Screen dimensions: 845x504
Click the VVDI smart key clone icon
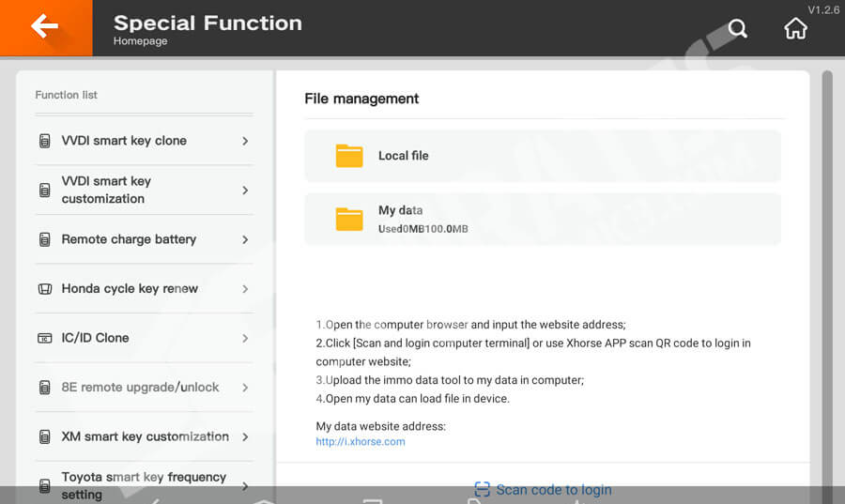tap(44, 141)
